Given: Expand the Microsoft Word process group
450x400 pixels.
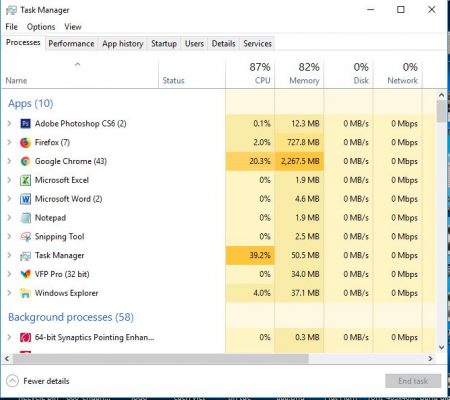Looking at the screenshot, I should point(9,199).
